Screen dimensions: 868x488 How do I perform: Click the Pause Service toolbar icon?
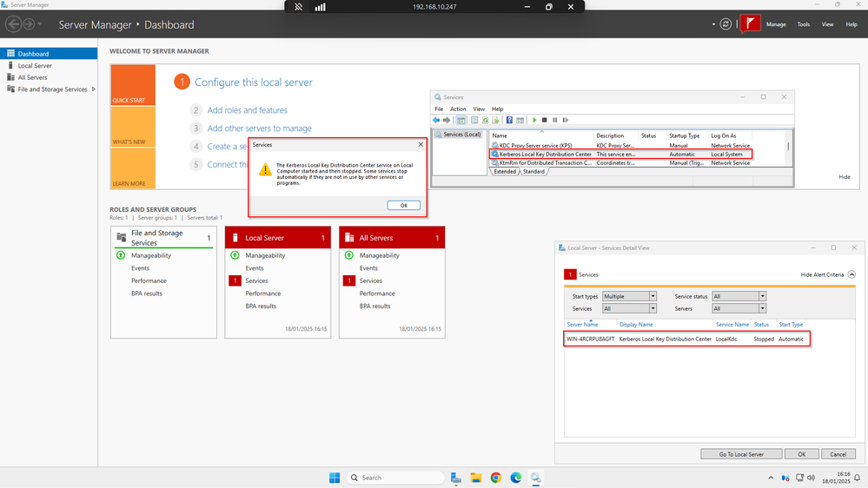tap(554, 120)
